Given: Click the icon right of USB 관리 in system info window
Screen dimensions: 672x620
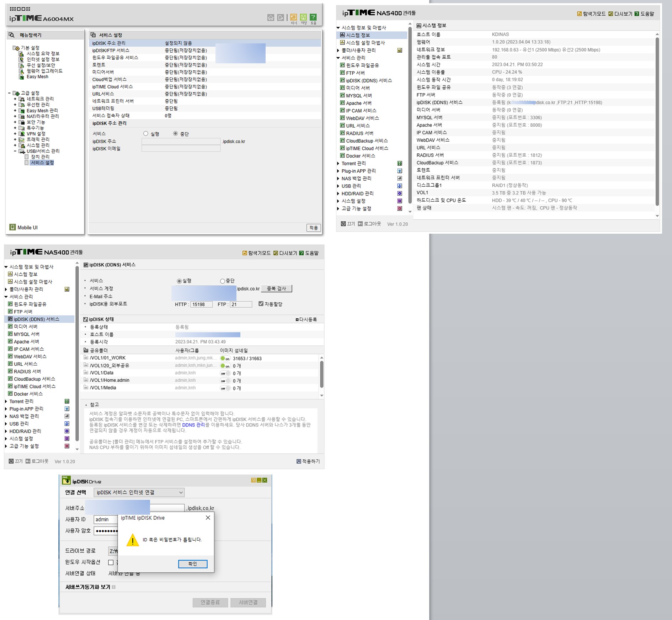Looking at the screenshot, I should [x=400, y=186].
